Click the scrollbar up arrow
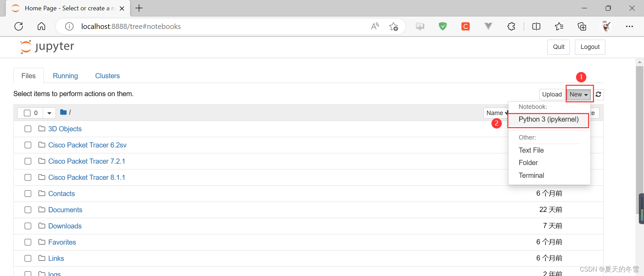Image resolution: width=644 pixels, height=276 pixels. tap(640, 62)
